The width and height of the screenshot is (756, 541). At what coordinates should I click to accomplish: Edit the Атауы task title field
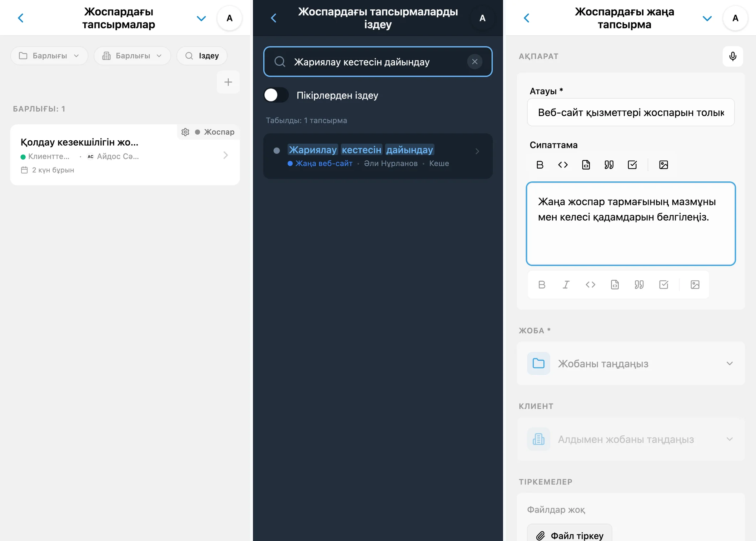(x=631, y=112)
